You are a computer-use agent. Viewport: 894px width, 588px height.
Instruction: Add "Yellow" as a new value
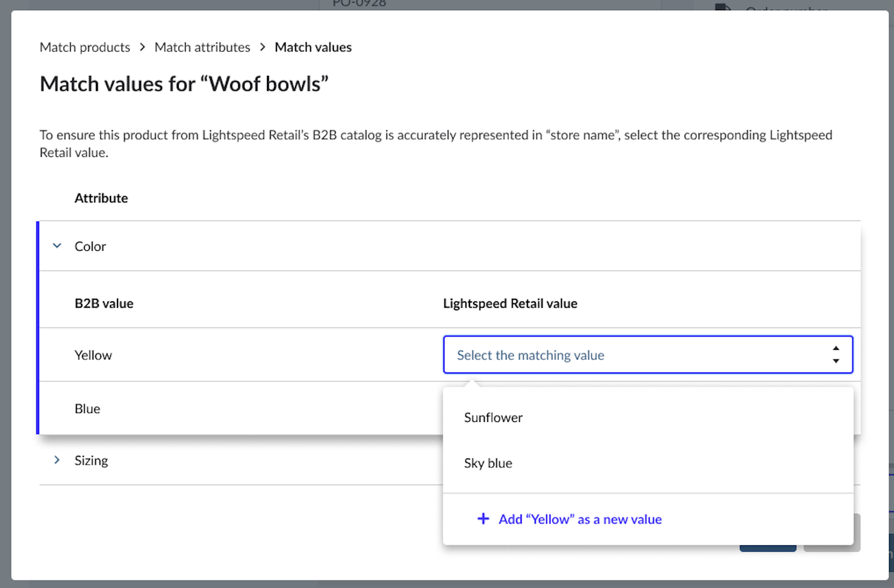click(x=580, y=519)
